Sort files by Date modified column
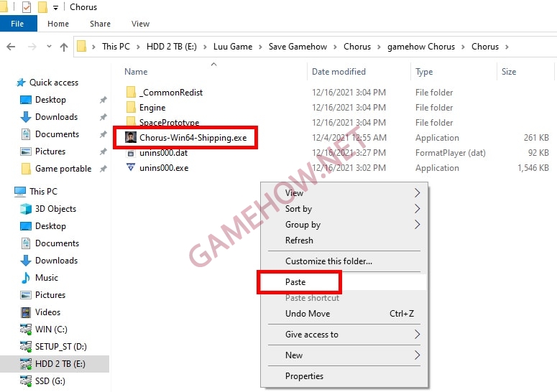557x392 pixels. (339, 72)
